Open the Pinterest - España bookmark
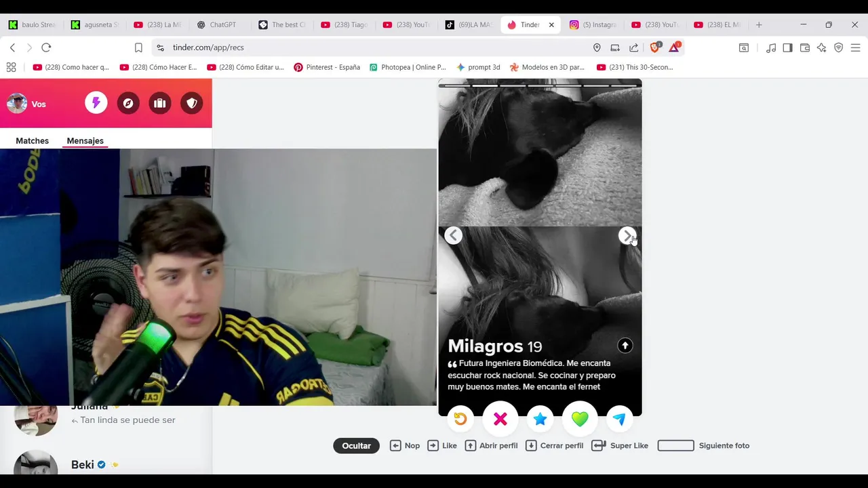The image size is (868, 488). click(327, 67)
